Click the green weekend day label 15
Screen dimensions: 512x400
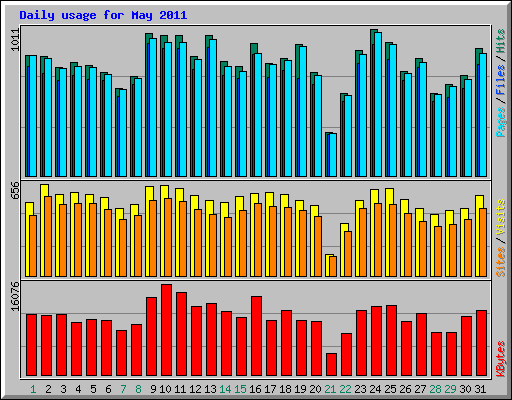240,389
